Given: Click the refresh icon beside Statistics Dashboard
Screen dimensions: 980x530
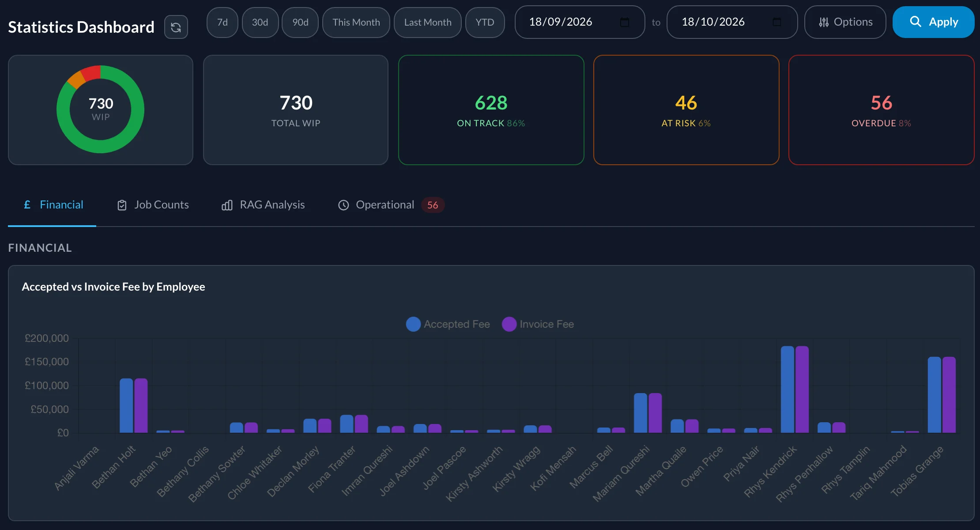Looking at the screenshot, I should pos(176,27).
